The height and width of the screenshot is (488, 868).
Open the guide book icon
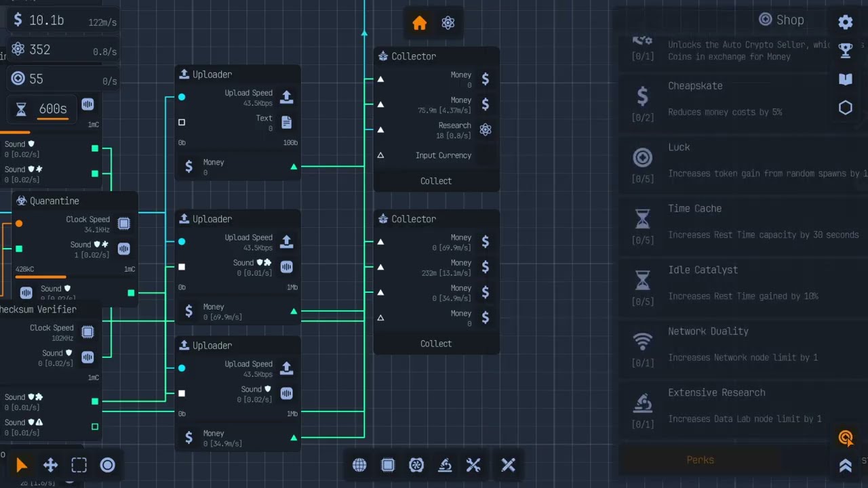tap(846, 79)
